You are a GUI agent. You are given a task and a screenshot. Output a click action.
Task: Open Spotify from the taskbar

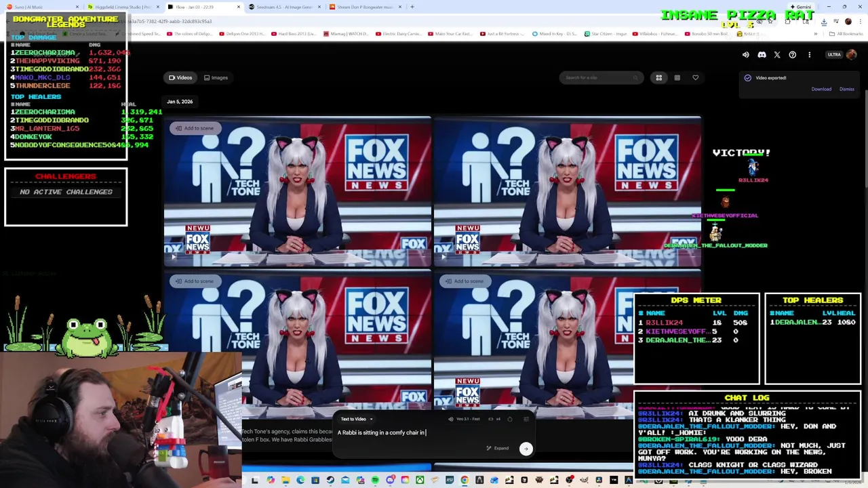click(x=375, y=481)
